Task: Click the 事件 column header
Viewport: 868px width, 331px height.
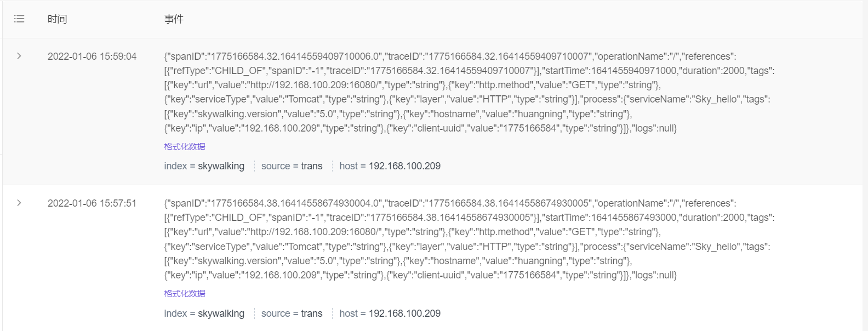Action: pyautogui.click(x=174, y=19)
